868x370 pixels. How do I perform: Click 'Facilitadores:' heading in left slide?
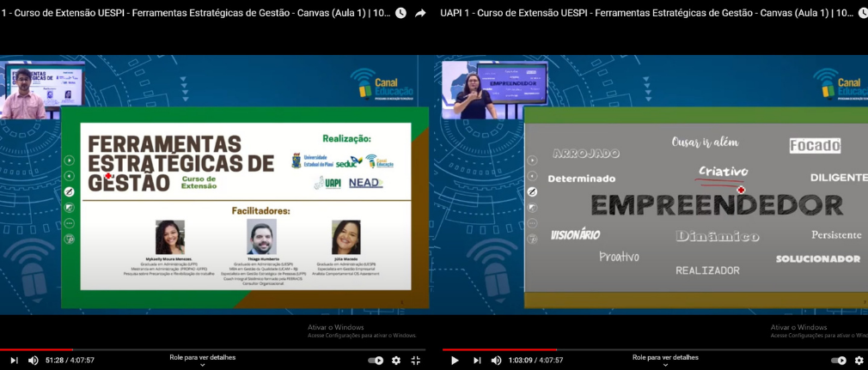260,210
